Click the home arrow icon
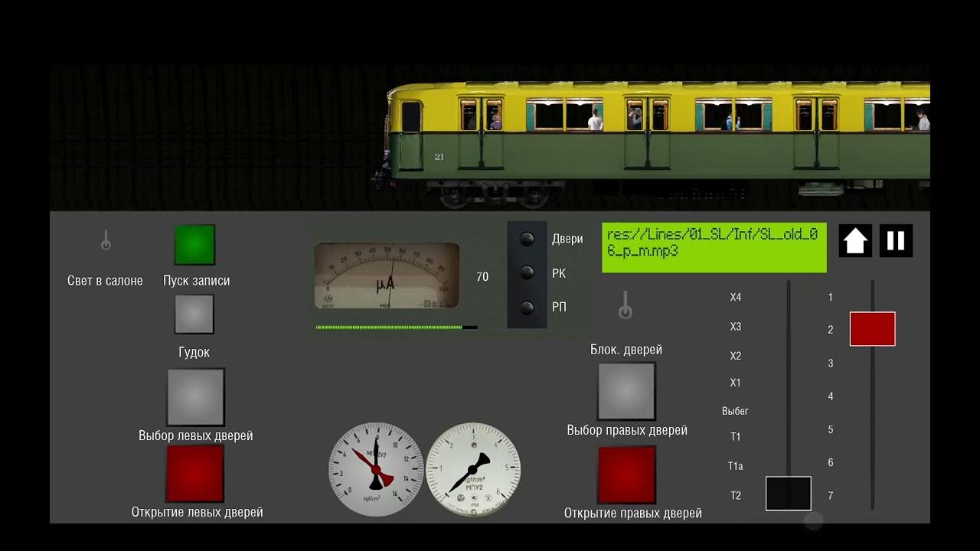980x551 pixels. coord(855,241)
